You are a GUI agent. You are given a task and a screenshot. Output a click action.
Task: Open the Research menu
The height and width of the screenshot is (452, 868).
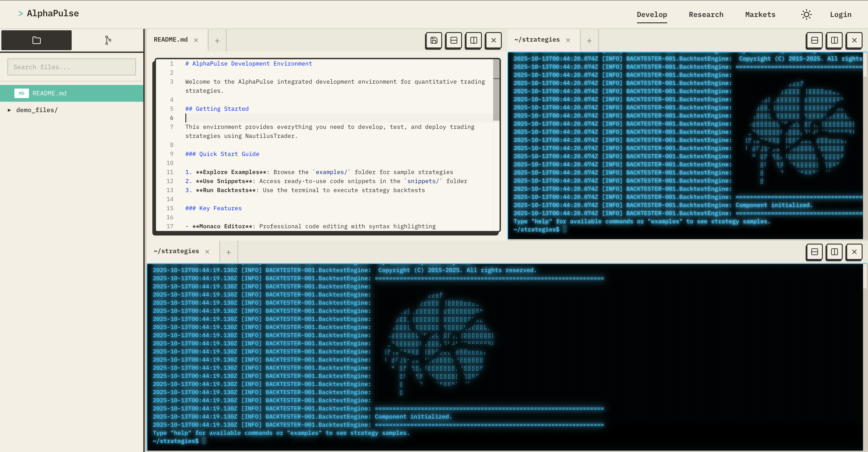click(706, 14)
